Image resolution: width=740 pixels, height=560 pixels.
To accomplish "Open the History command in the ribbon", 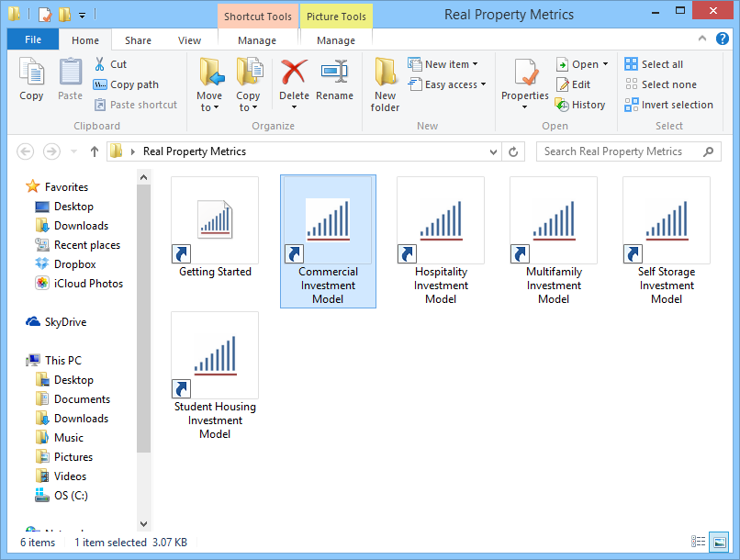I will tap(580, 105).
